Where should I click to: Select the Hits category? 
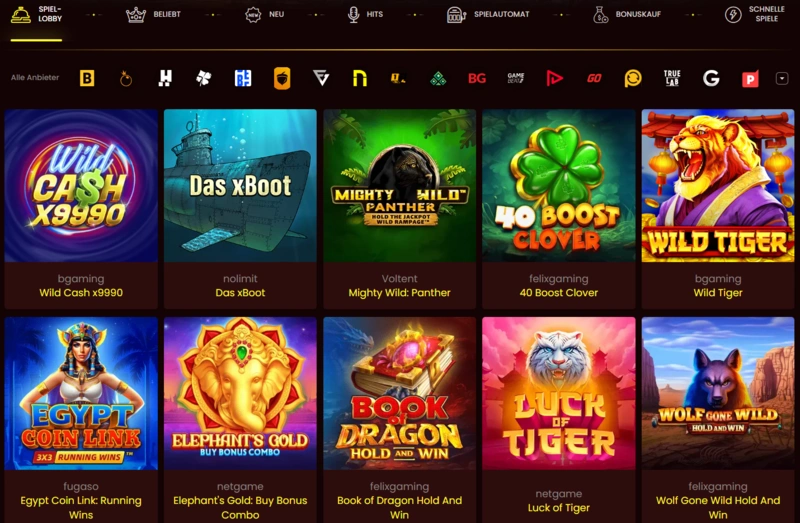[x=365, y=14]
